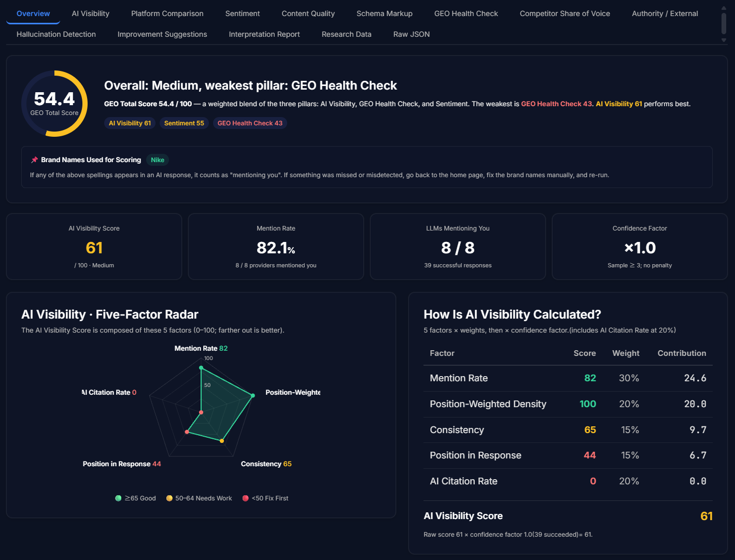Switch to Hallucination Detection tab
Image resolution: width=735 pixels, height=560 pixels.
(56, 34)
